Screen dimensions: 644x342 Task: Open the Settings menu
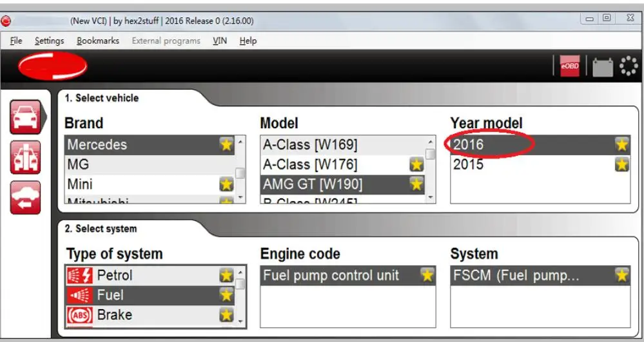point(49,41)
